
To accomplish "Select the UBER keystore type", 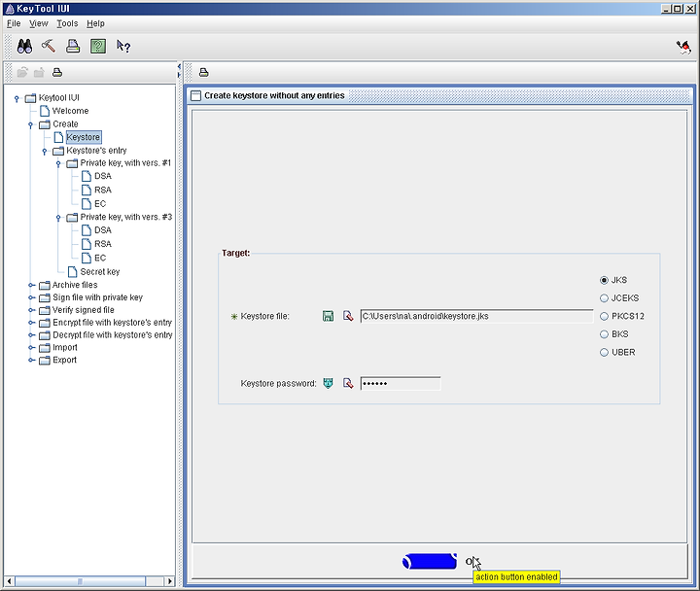I will [617, 352].
